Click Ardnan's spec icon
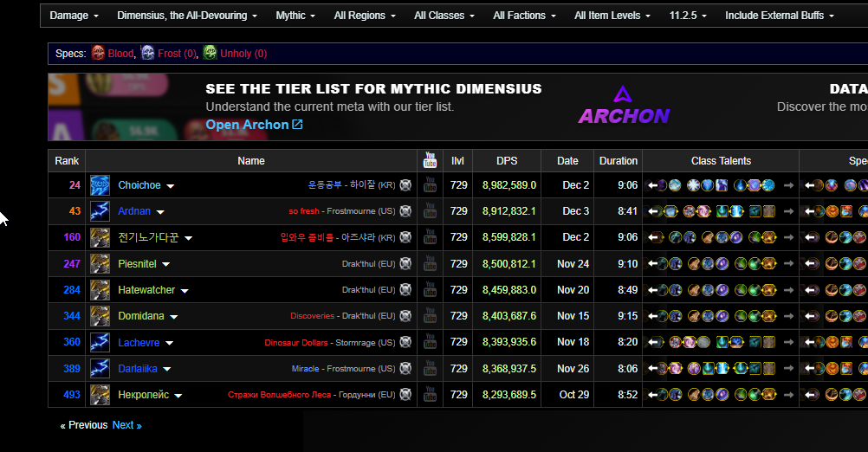868x452 pixels. pyautogui.click(x=100, y=211)
